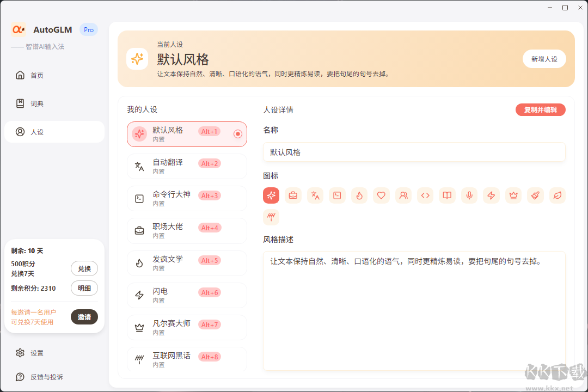The image size is (588, 392).
Task: Select the 自动翻译 persona
Action: pyautogui.click(x=187, y=166)
